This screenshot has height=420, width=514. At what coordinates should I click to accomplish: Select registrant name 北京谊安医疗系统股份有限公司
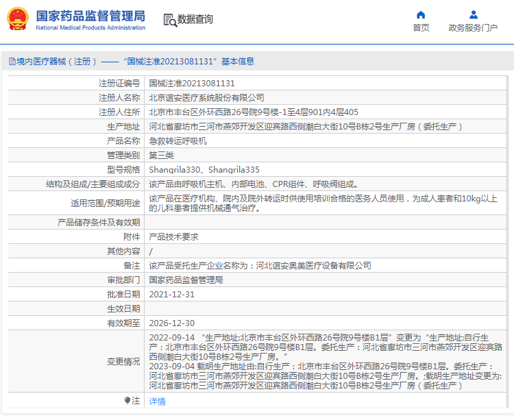point(206,97)
